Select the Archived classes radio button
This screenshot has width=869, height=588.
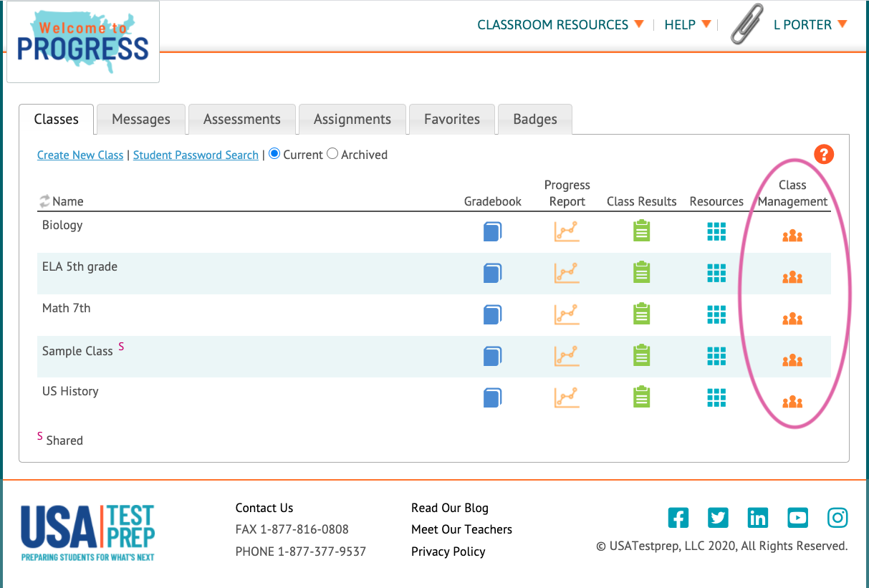(x=332, y=154)
